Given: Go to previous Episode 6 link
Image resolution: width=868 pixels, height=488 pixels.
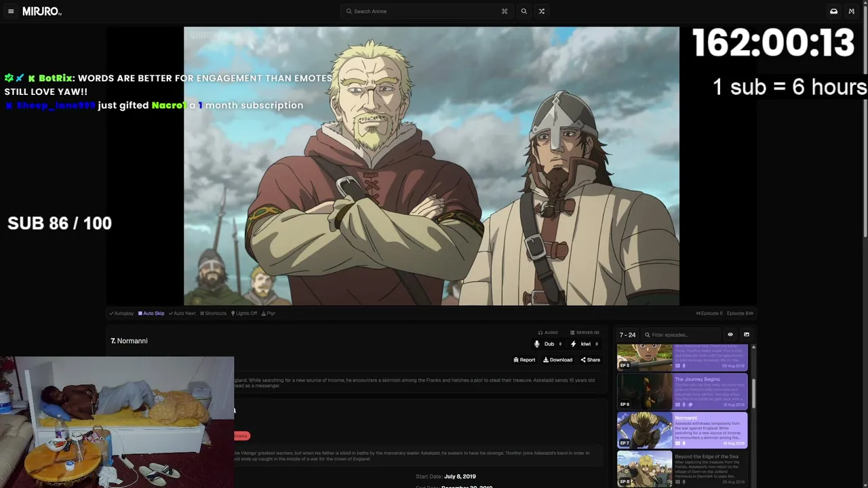Looking at the screenshot, I should pyautogui.click(x=709, y=313).
